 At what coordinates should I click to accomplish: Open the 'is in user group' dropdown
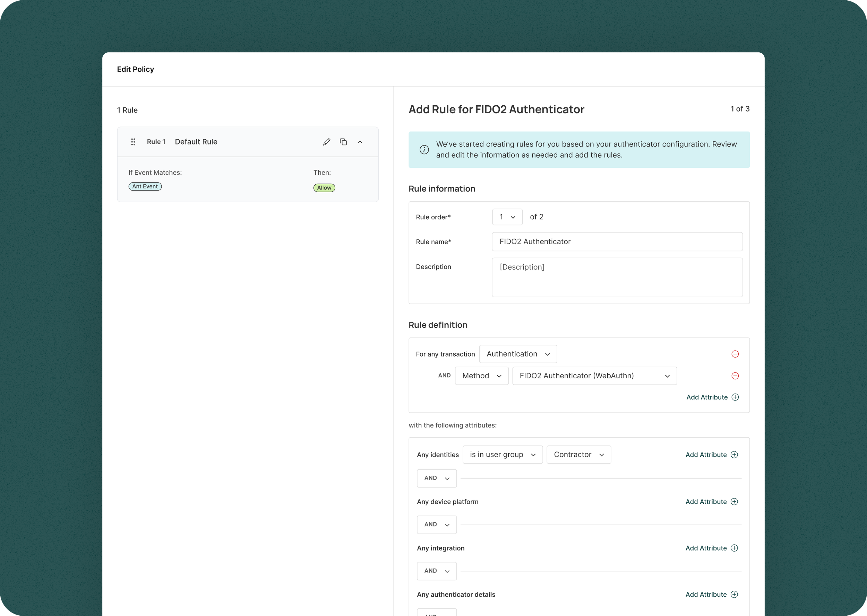click(502, 455)
